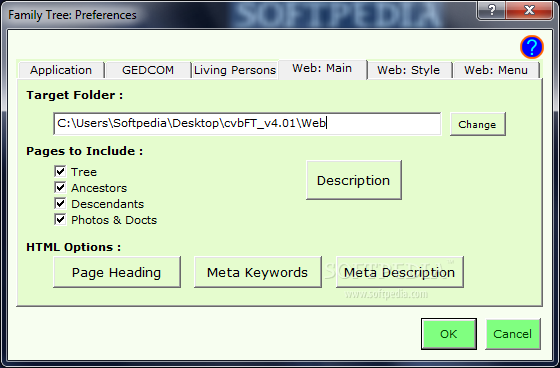Click the title bar help question button

[x=492, y=10]
